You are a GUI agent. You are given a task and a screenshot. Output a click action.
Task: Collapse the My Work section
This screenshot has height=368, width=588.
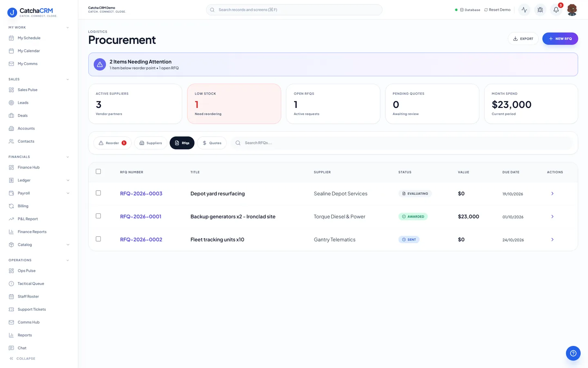(68, 28)
